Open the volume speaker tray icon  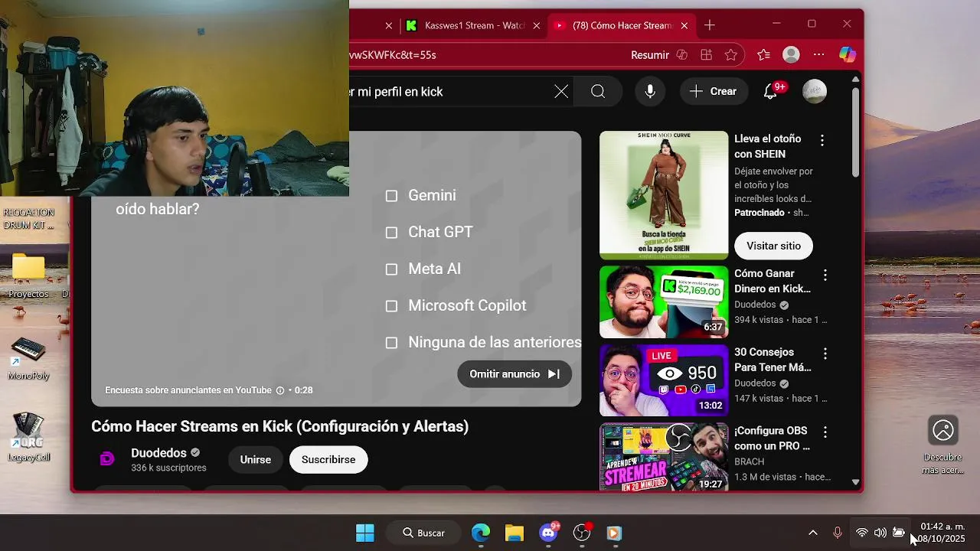(x=880, y=533)
